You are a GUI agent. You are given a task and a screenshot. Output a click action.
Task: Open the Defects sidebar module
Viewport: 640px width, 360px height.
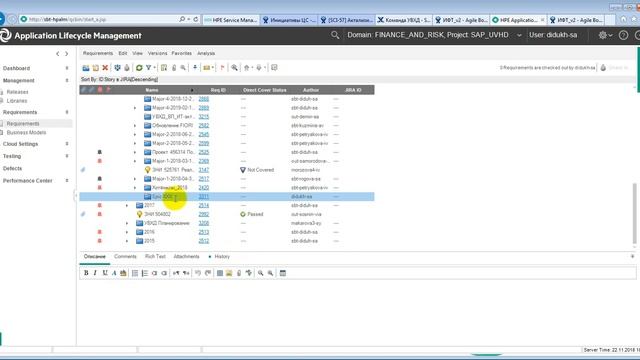click(x=12, y=168)
